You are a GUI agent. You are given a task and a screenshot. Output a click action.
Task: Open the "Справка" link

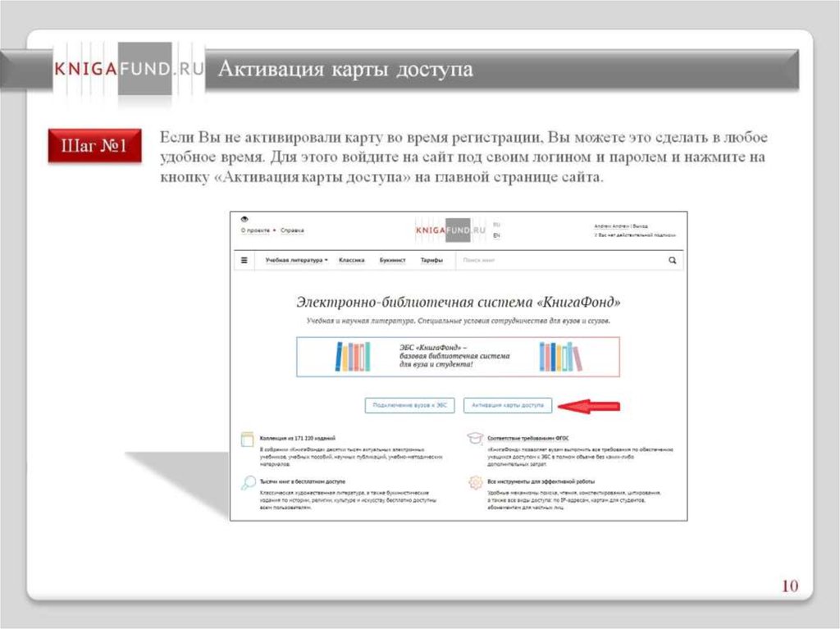tap(292, 230)
